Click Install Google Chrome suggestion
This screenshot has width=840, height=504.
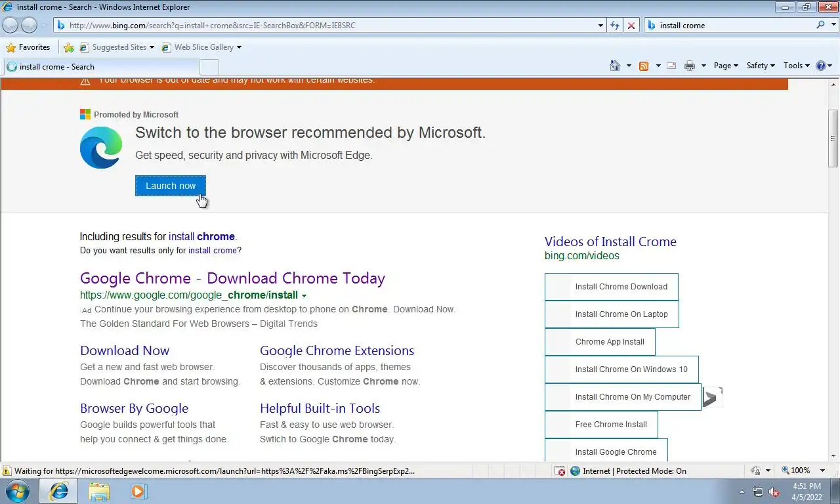[x=606, y=451]
